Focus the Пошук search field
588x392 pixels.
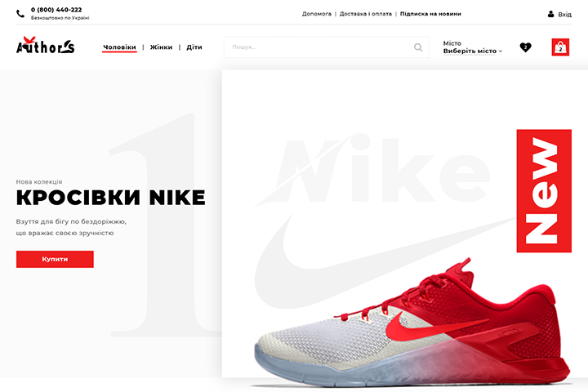(x=326, y=47)
